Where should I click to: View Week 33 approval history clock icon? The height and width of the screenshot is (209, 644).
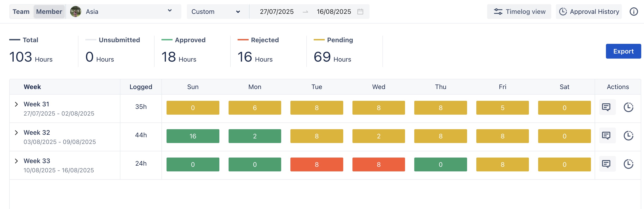628,164
